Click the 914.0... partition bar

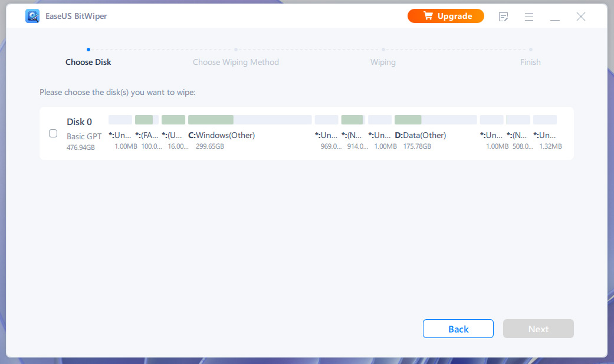pos(353,120)
